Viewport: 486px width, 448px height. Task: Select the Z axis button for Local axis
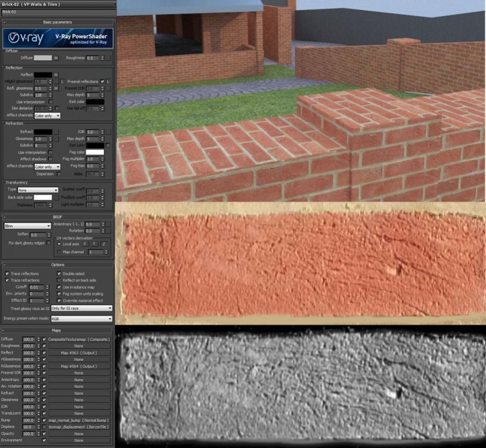point(104,244)
